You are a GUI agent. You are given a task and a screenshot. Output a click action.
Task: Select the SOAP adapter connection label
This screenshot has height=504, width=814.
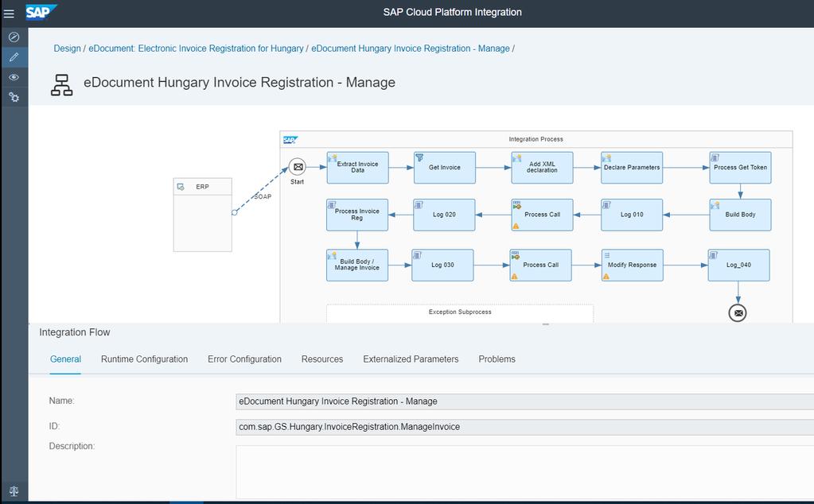[263, 196]
